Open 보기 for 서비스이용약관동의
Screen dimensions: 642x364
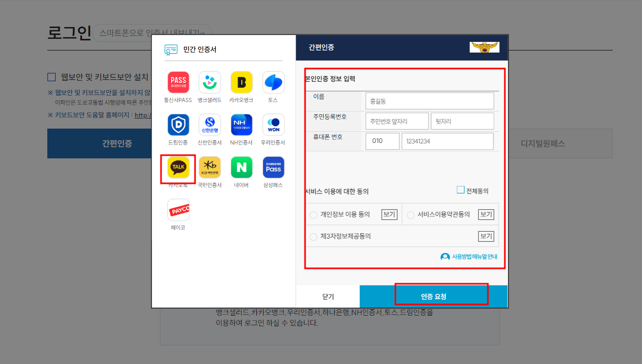click(486, 215)
